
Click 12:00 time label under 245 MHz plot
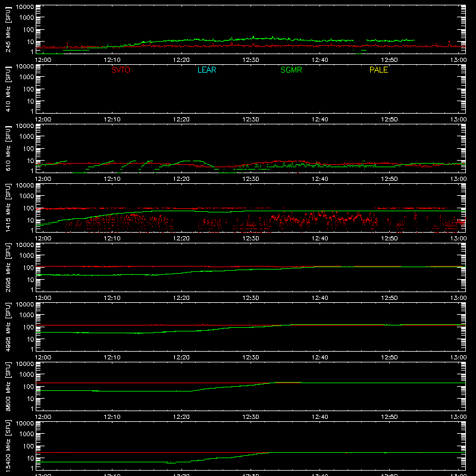(43, 60)
